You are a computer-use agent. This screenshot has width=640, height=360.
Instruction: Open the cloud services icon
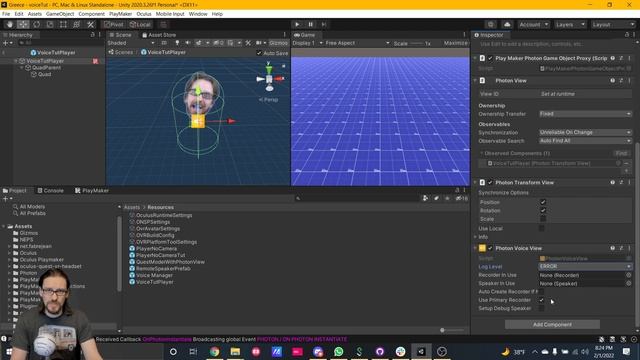click(x=507, y=24)
